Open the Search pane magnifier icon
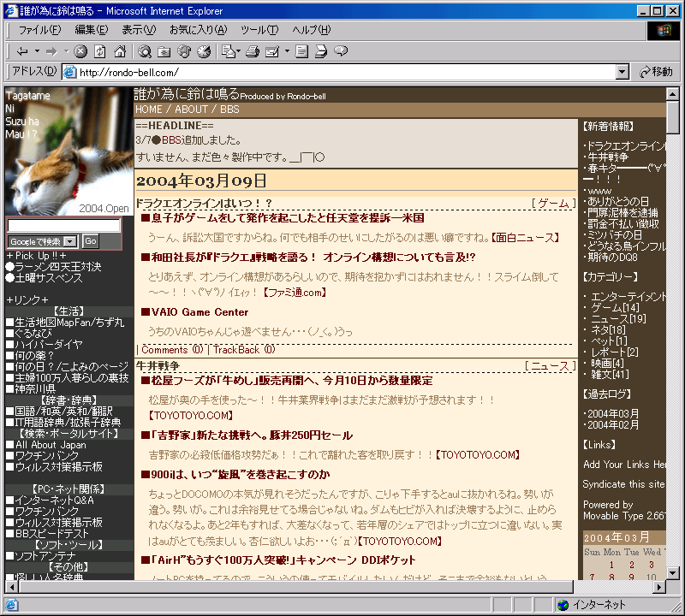The width and height of the screenshot is (685, 616). (x=145, y=51)
